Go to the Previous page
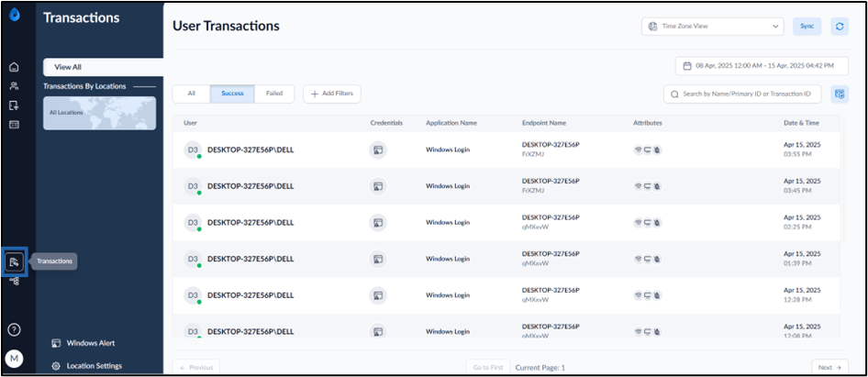This screenshot has height=377, width=868. pos(196,368)
